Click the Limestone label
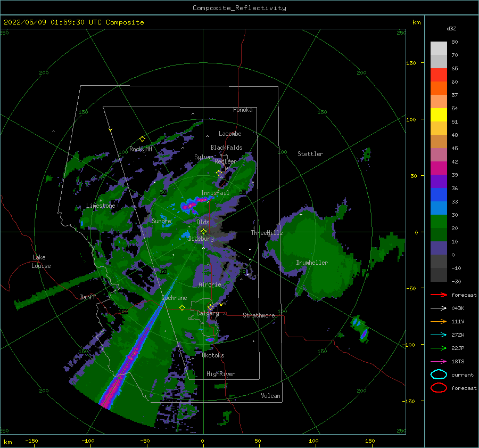Screen dimensions: 479x448 (101, 206)
